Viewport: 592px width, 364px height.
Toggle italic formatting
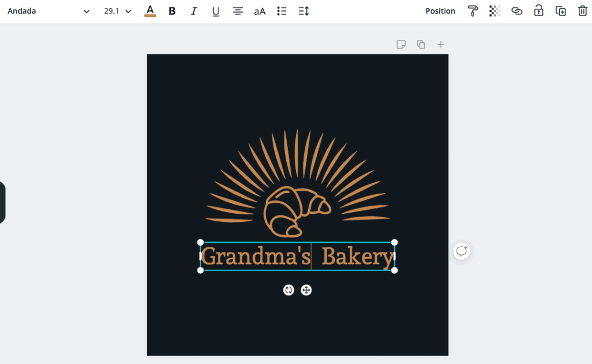(194, 11)
